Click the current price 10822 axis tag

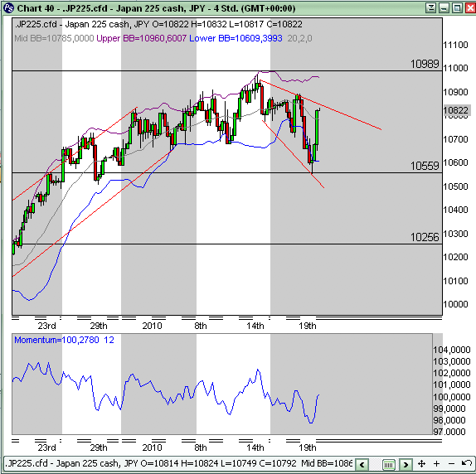pyautogui.click(x=457, y=110)
